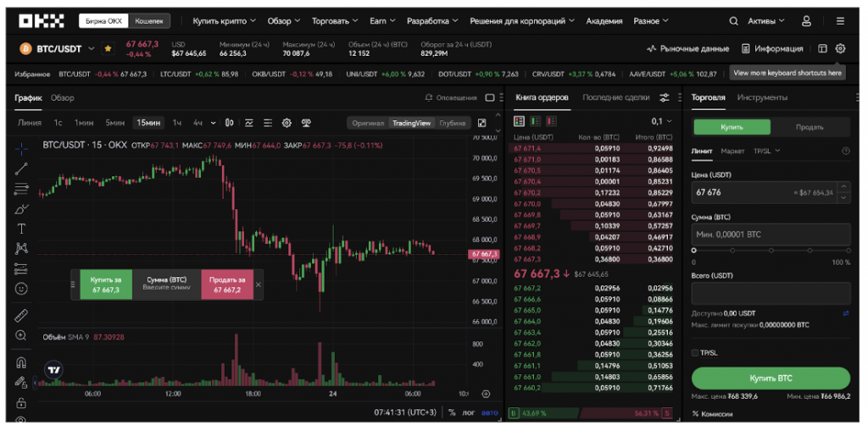Switch to Кошелек mode
This screenshot has width=868, height=431.
tap(149, 21)
